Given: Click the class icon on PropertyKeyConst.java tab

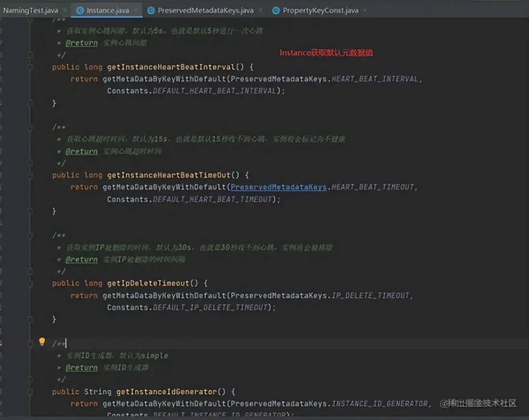Looking at the screenshot, I should click(276, 11).
